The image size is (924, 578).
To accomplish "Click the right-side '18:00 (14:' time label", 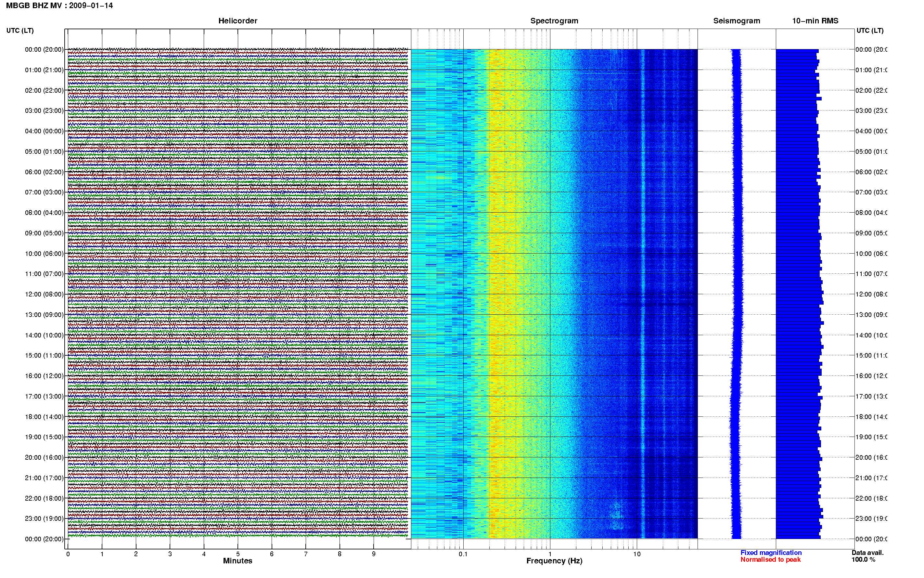I will [871, 417].
